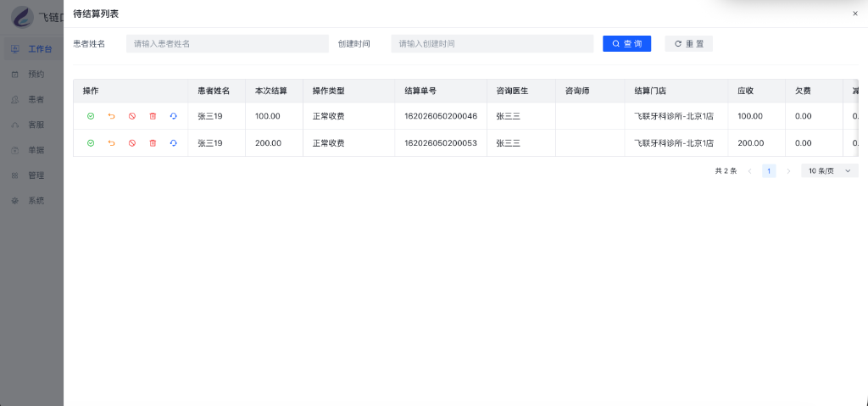Select page 1 in pagination

[x=769, y=171]
